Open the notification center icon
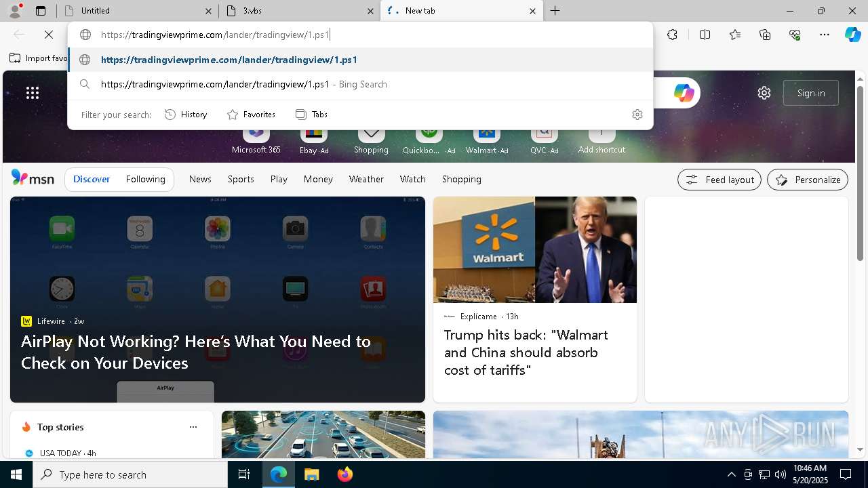Screen dimensions: 868x488 click(846, 474)
